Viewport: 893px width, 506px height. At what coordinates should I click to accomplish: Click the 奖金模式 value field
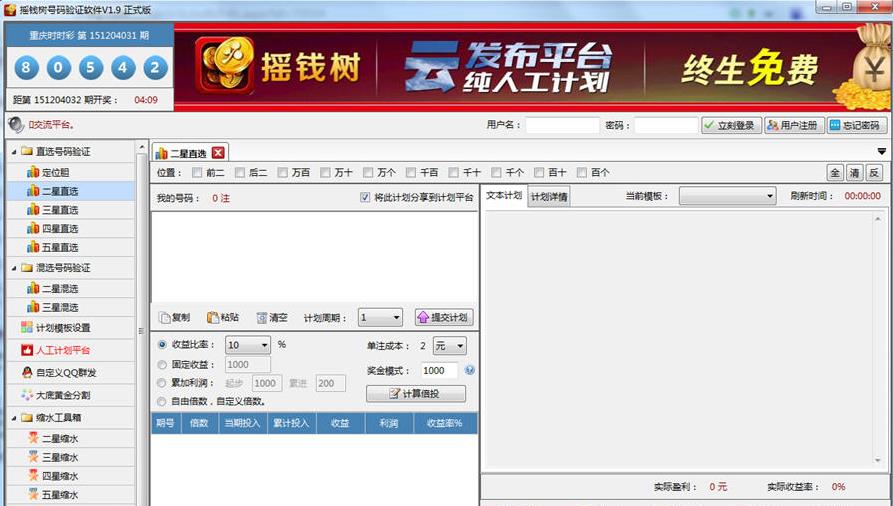click(x=439, y=370)
